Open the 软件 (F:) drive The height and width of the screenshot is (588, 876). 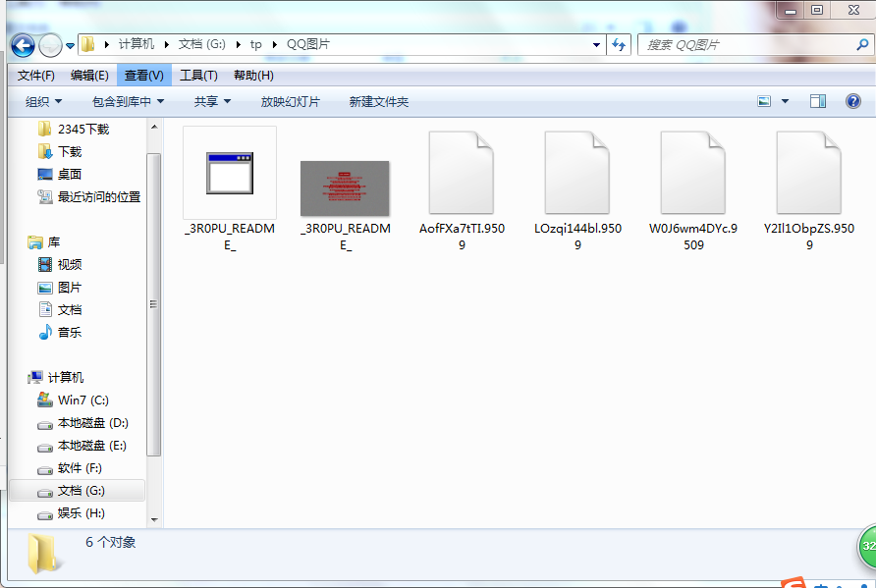tap(70, 468)
